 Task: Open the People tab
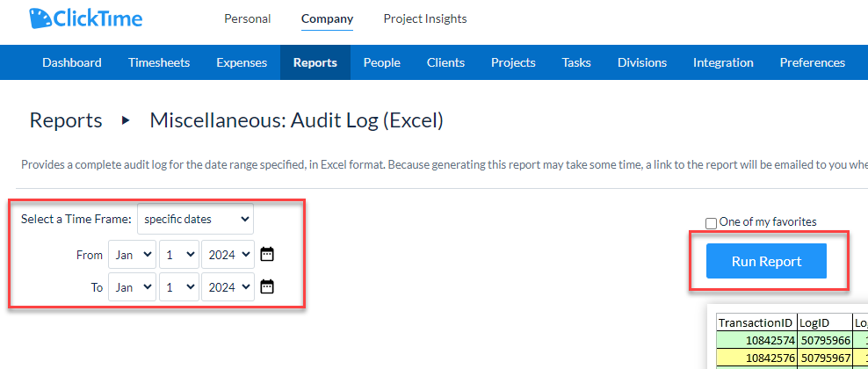(x=382, y=62)
